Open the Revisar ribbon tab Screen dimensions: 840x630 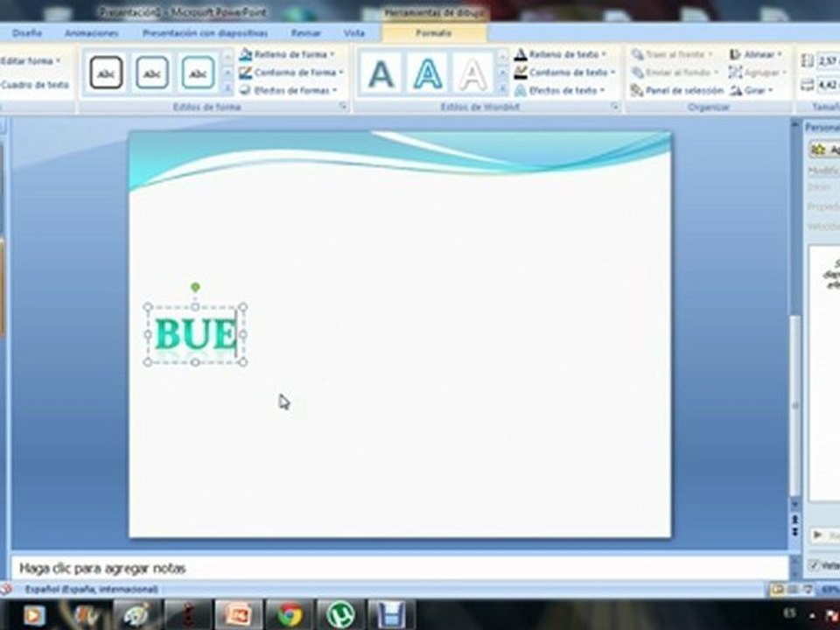pyautogui.click(x=306, y=33)
